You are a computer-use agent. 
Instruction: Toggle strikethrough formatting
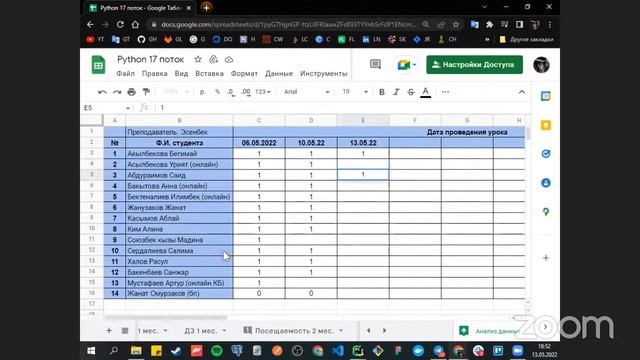[x=411, y=92]
